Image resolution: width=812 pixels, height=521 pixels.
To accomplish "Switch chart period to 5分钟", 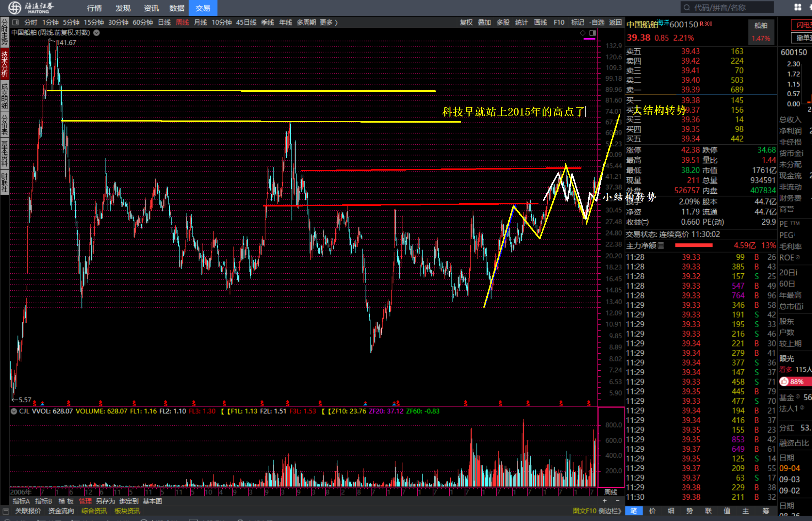I will tap(71, 22).
